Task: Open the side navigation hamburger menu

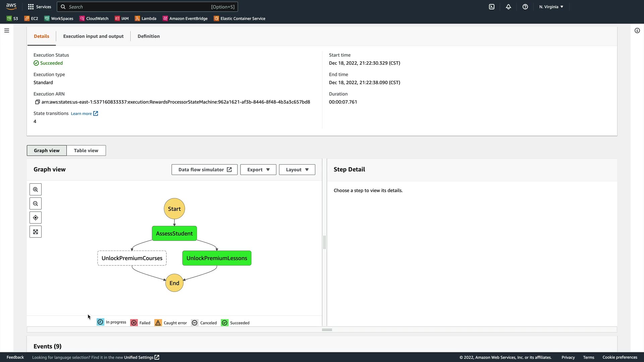Action: 7,31
